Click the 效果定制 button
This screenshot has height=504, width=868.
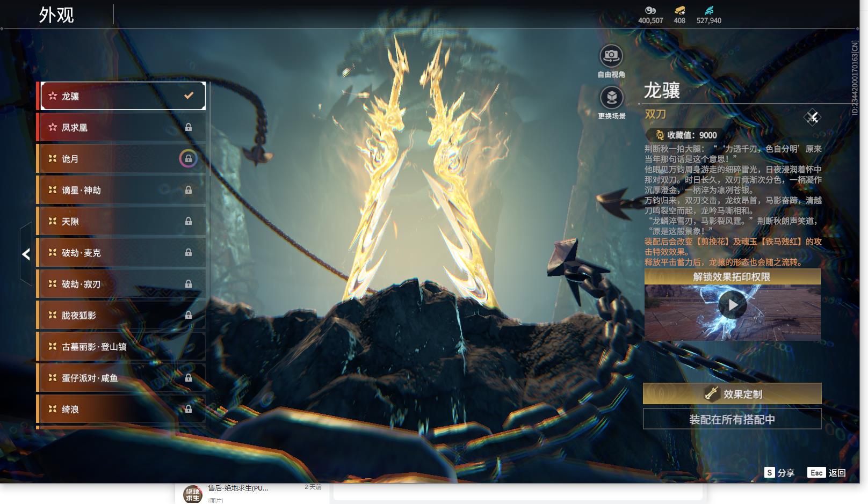(x=732, y=394)
